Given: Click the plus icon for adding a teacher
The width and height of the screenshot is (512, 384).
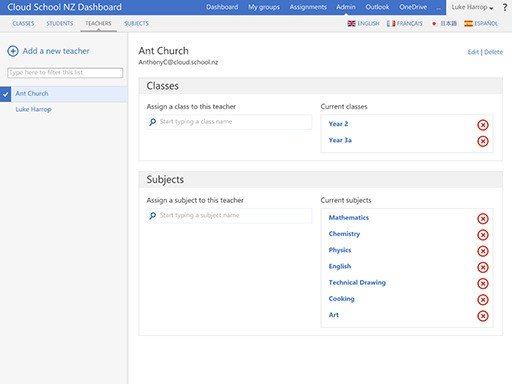Looking at the screenshot, I should (x=13, y=51).
